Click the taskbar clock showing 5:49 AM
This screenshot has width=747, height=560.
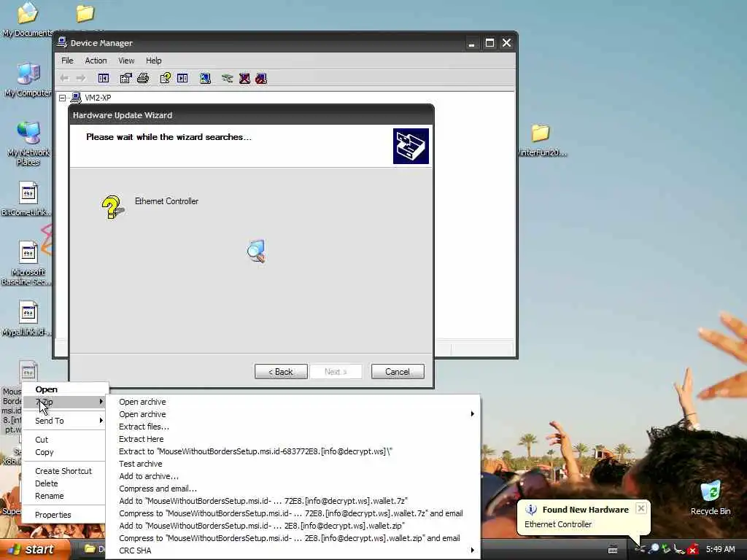pyautogui.click(x=720, y=550)
